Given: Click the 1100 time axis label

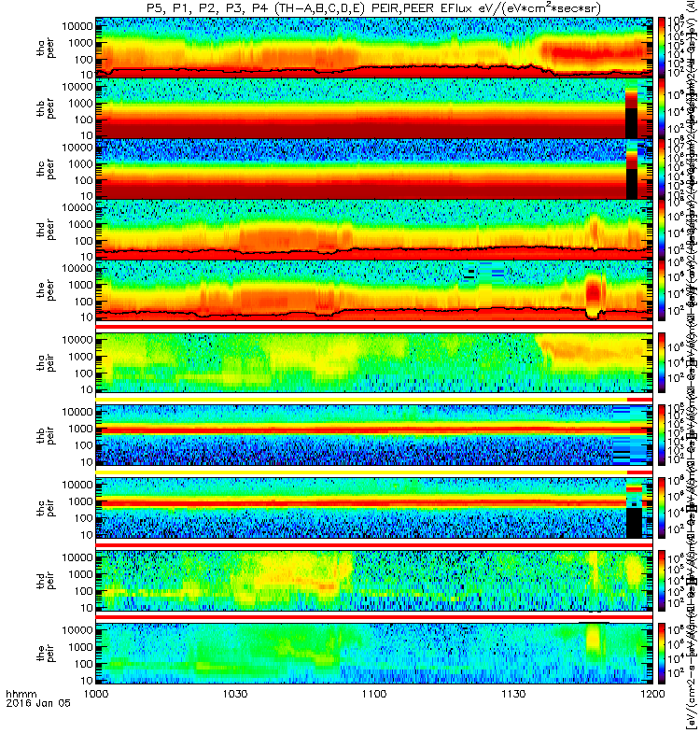Looking at the screenshot, I should pos(374,694).
